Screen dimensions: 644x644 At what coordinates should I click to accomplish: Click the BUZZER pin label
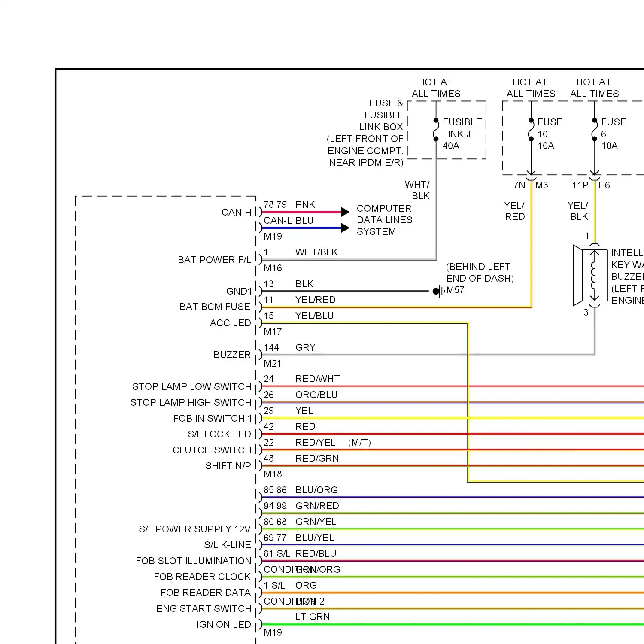tap(232, 355)
